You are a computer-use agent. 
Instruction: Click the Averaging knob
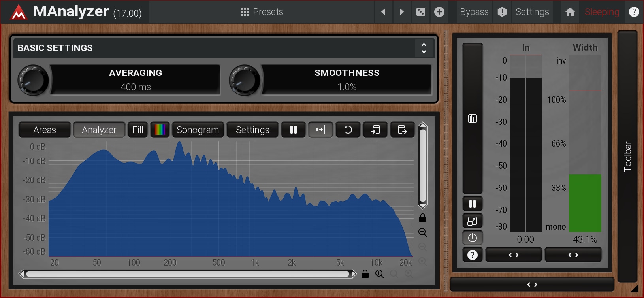[33, 80]
